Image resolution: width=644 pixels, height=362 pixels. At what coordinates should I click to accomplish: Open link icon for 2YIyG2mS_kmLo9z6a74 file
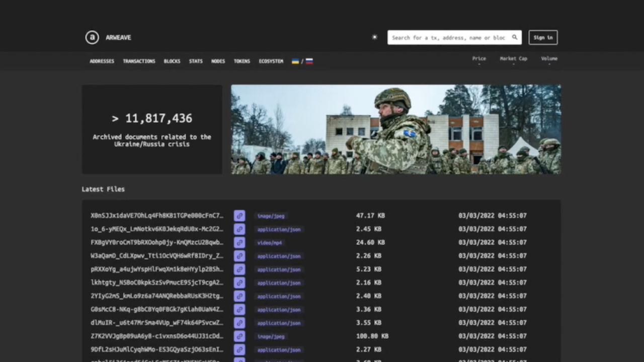[x=239, y=296]
